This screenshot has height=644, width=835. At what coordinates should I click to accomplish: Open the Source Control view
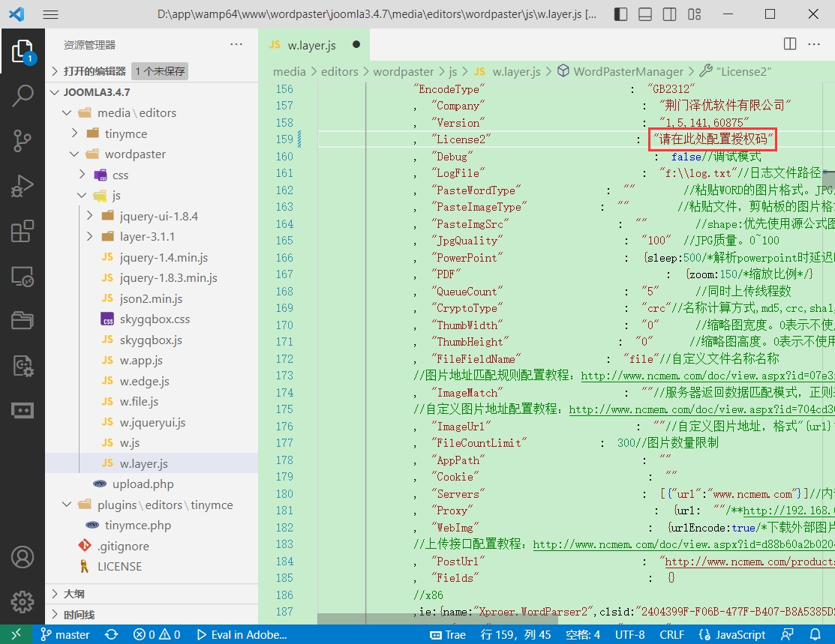(x=23, y=140)
